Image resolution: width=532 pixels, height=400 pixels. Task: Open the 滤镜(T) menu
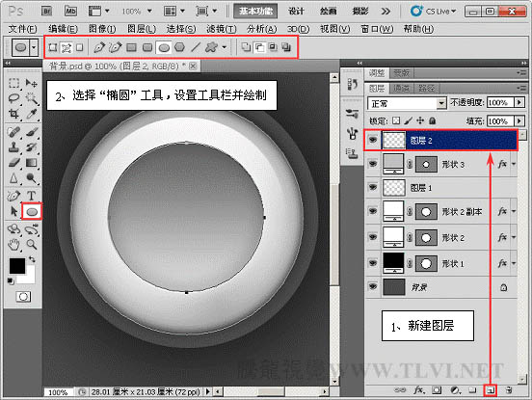[x=222, y=29]
